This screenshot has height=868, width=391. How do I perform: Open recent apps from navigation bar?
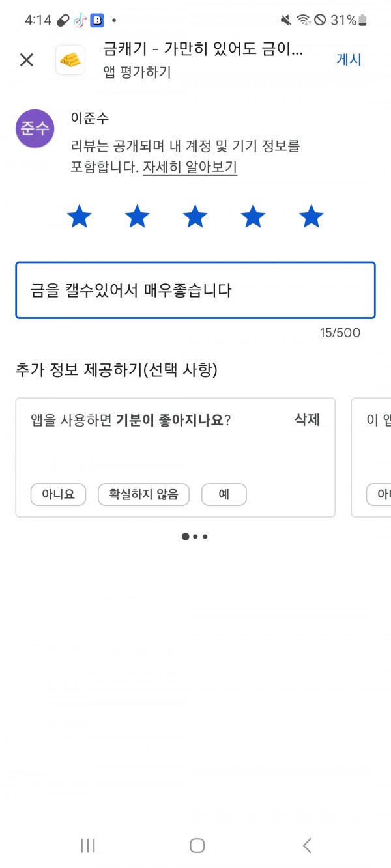88,845
